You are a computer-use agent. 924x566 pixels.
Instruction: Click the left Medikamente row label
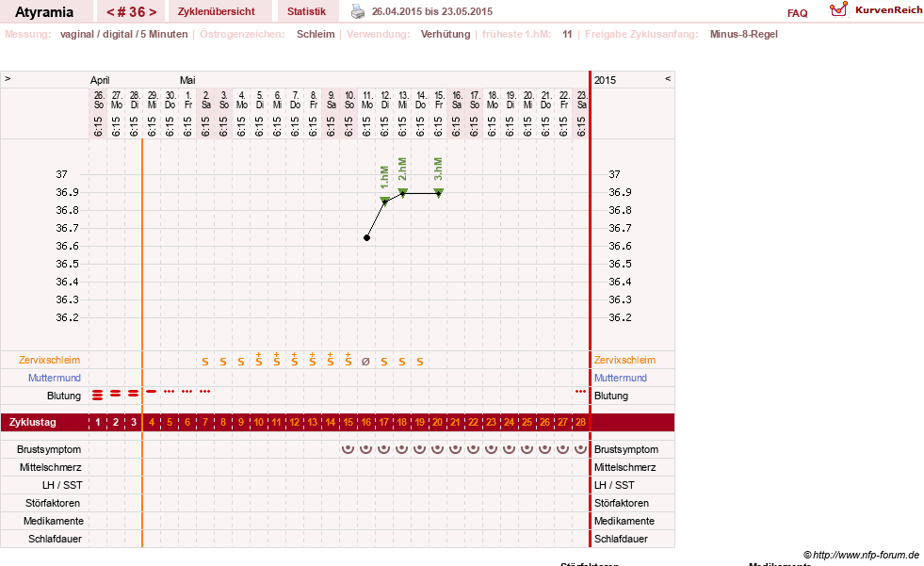[54, 521]
